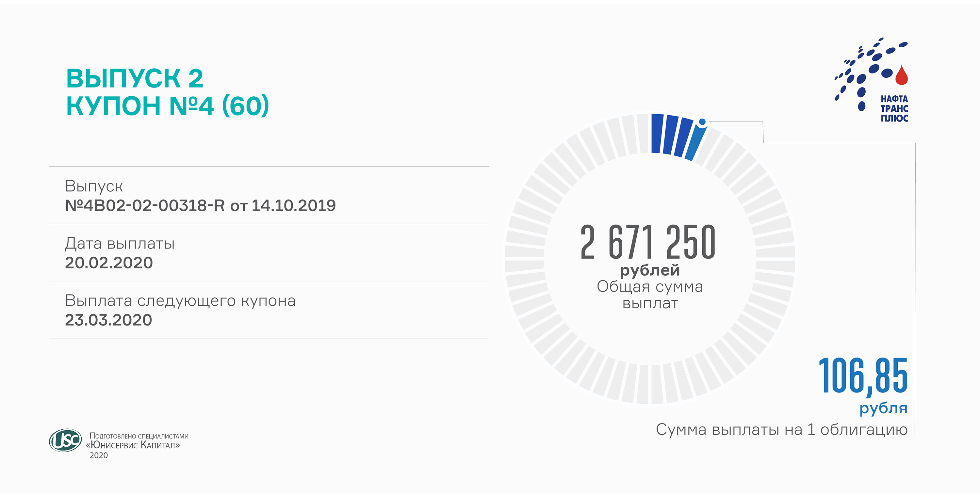Click the Общая сумма выплат caption

[x=649, y=295]
